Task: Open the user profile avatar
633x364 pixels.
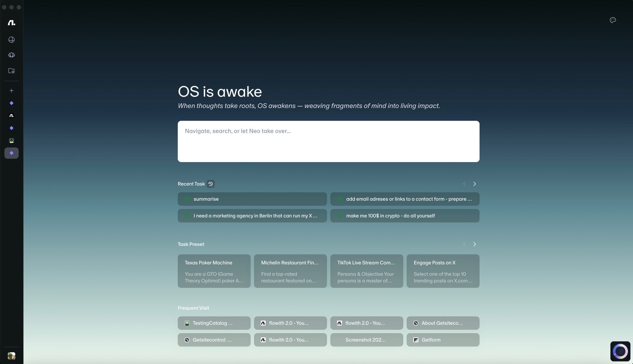Action: 11,356
